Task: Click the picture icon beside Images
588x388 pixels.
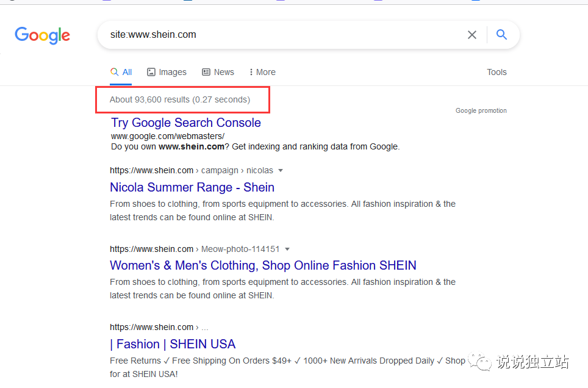Action: 150,72
